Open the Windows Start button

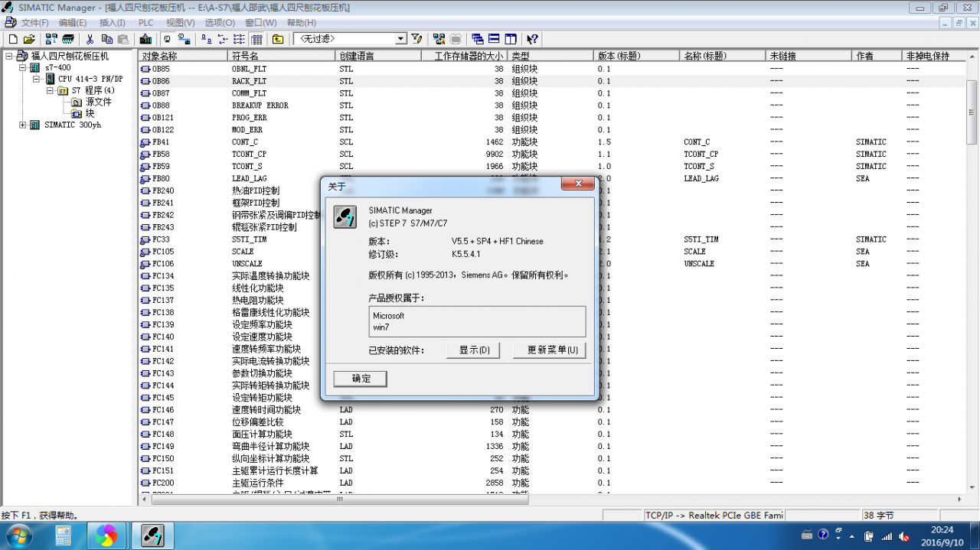coord(18,535)
